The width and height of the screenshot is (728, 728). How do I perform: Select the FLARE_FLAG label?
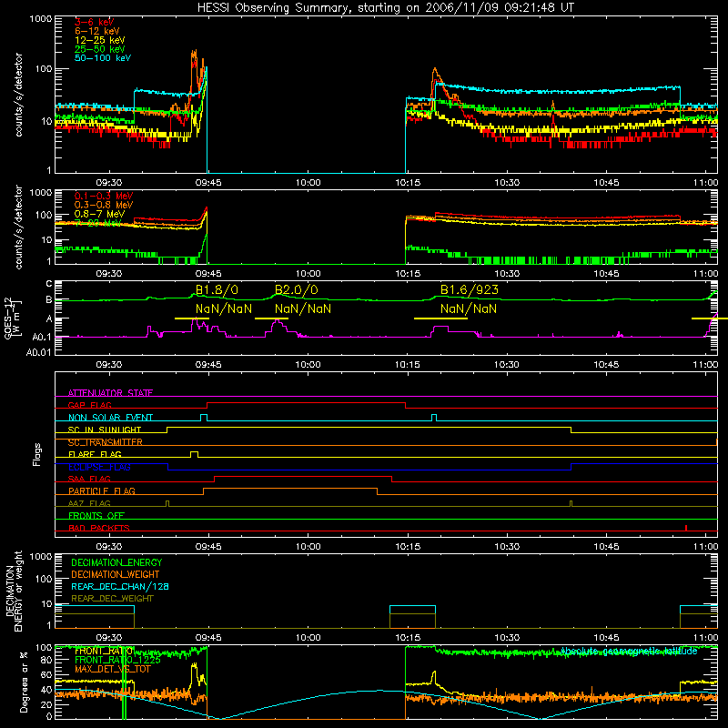coord(95,454)
